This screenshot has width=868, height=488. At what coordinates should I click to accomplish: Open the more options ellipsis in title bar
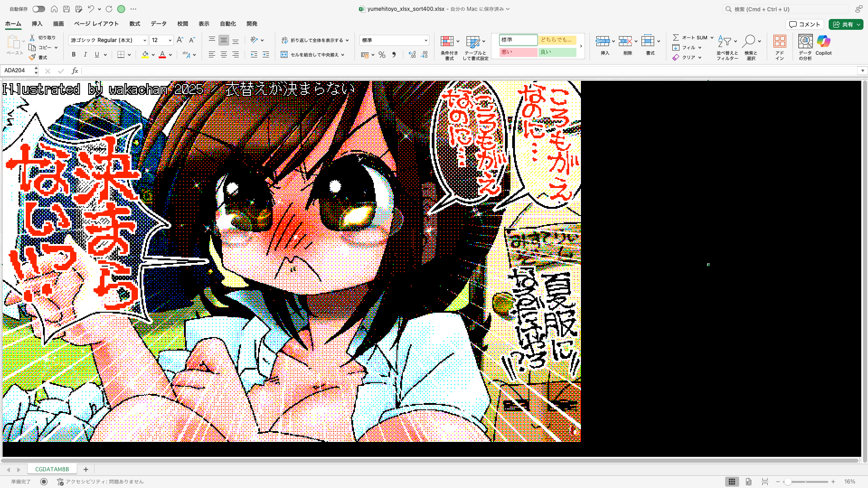(133, 9)
